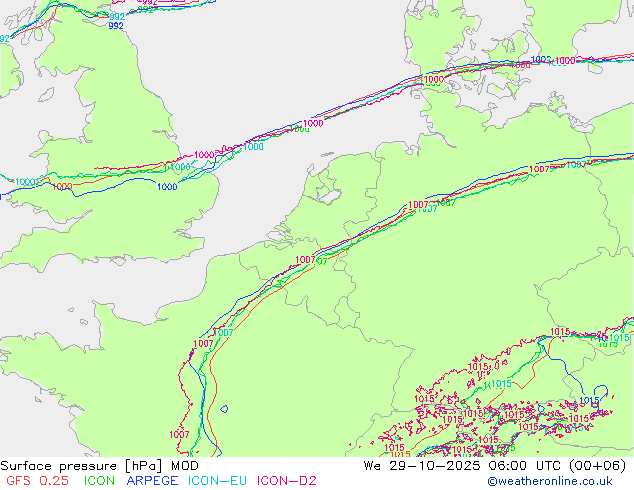
Task: Click the weatheronline.co.uk copyright text
Action: pyautogui.click(x=550, y=481)
